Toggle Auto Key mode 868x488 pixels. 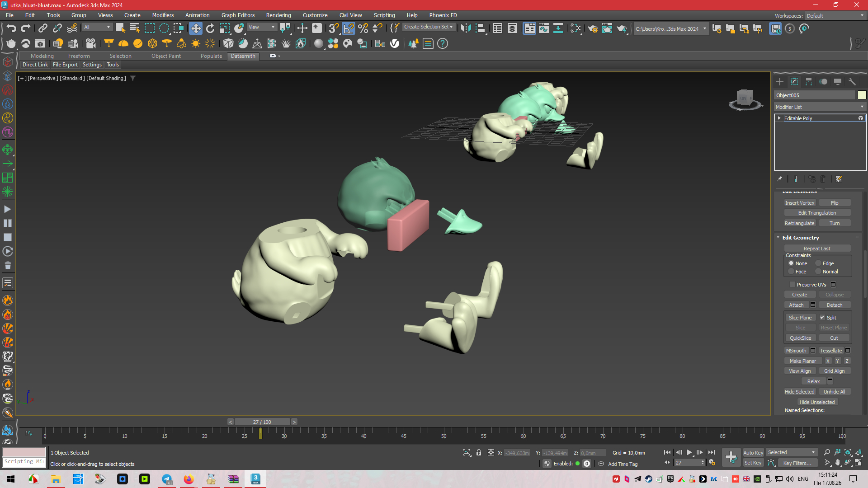(x=753, y=453)
